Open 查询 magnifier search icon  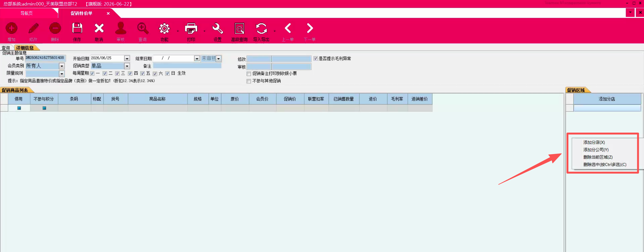[143, 28]
